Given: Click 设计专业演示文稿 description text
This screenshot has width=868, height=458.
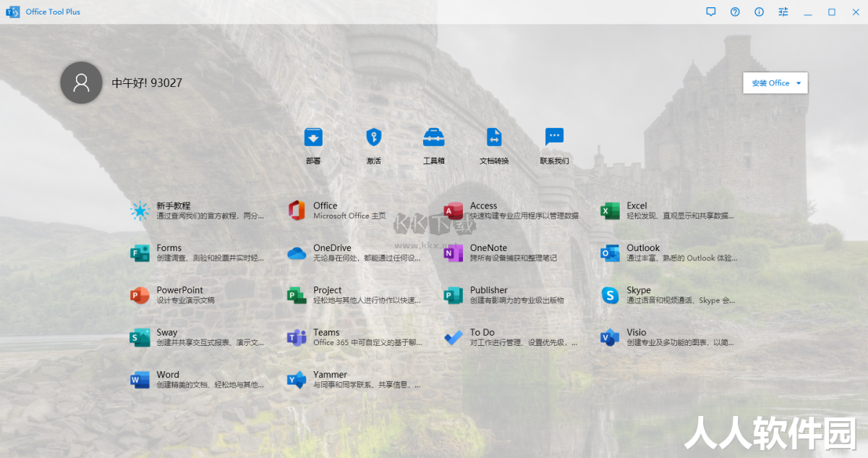Looking at the screenshot, I should [x=185, y=300].
